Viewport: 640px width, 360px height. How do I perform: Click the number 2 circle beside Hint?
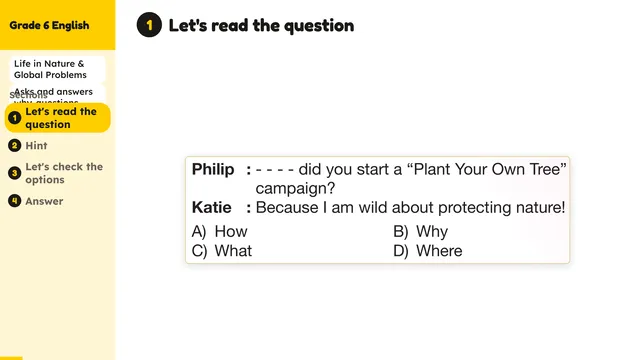click(x=15, y=146)
